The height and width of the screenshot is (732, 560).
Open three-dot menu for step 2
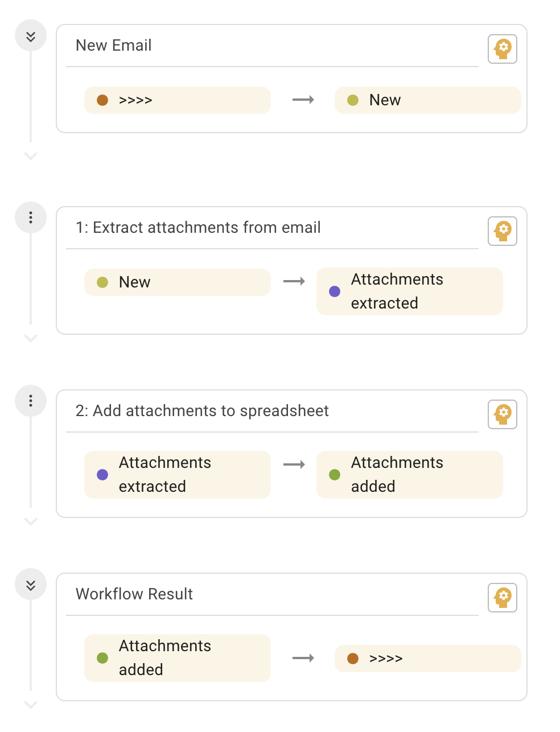[31, 401]
